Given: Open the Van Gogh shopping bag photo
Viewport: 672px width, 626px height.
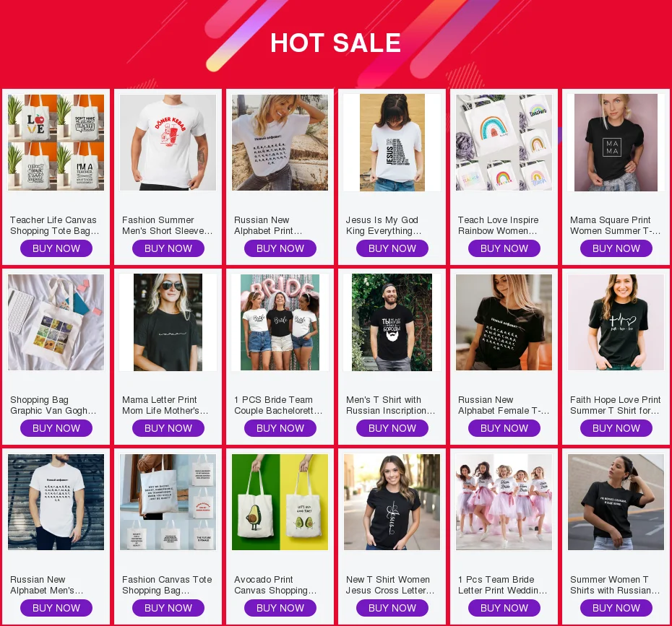Looking at the screenshot, I should [56, 322].
